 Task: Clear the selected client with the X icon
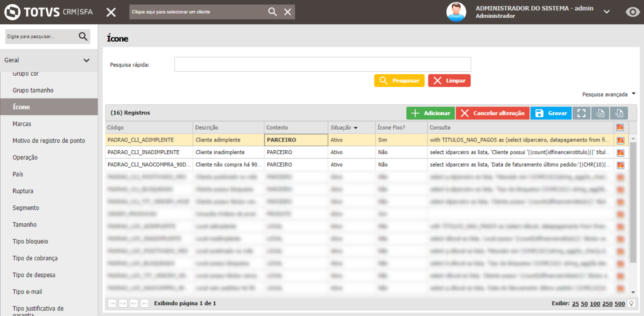[288, 12]
